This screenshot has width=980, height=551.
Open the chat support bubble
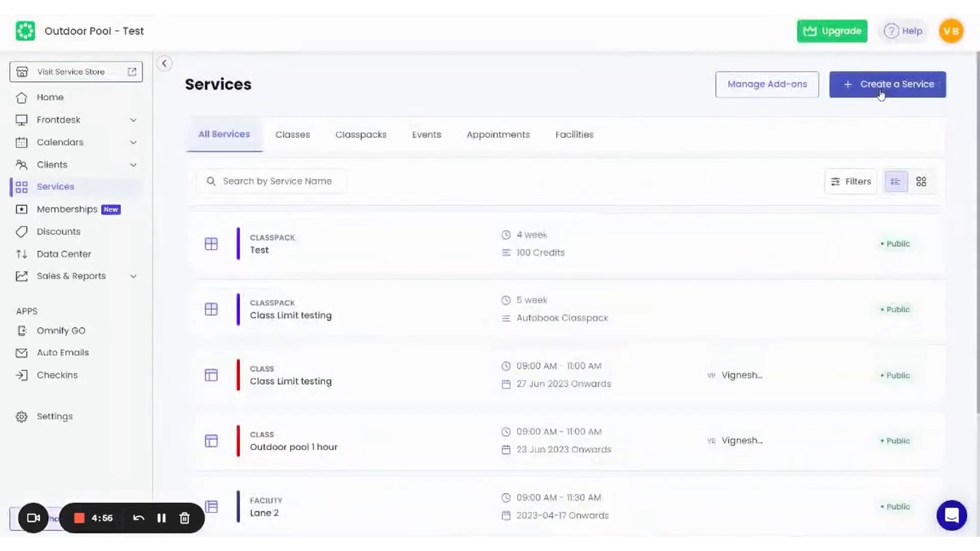951,515
